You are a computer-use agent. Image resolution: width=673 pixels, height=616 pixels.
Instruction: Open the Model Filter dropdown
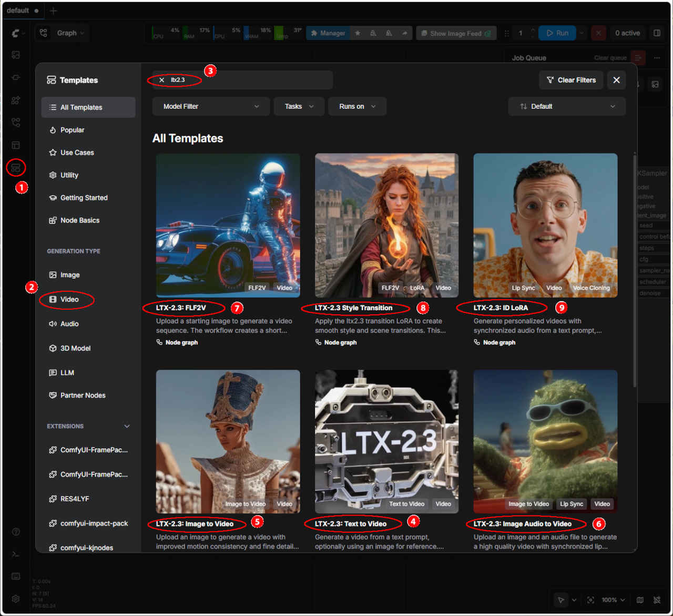click(211, 106)
